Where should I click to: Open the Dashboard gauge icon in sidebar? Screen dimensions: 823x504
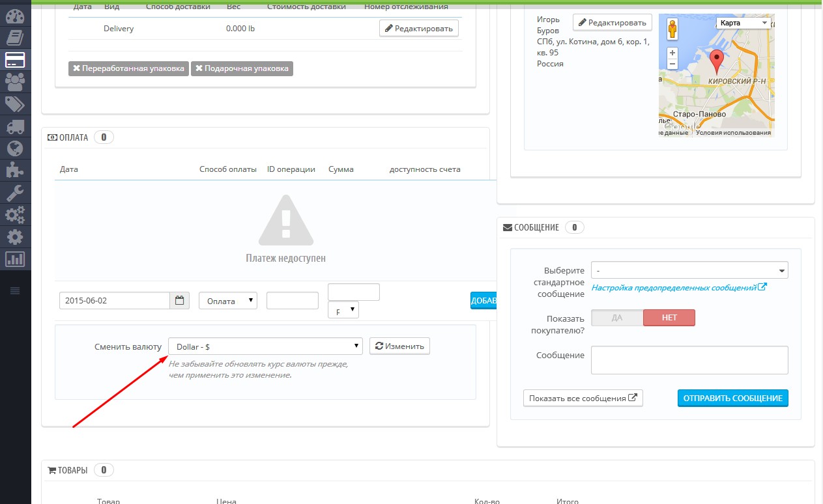15,16
